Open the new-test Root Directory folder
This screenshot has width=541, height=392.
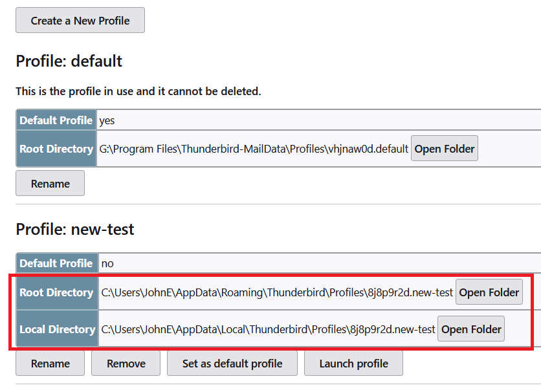489,292
